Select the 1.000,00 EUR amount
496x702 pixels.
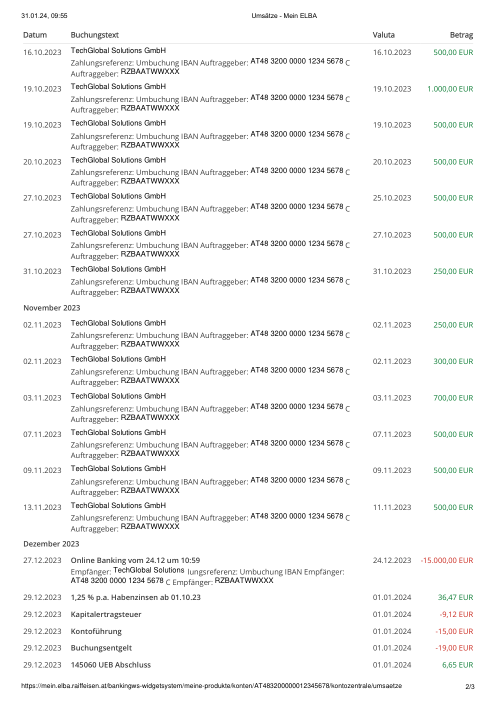point(450,89)
